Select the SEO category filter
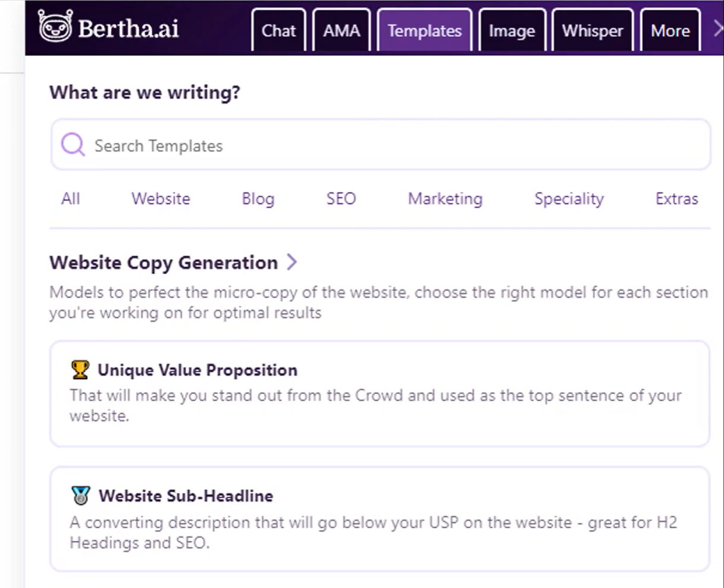This screenshot has height=588, width=724. 341,199
